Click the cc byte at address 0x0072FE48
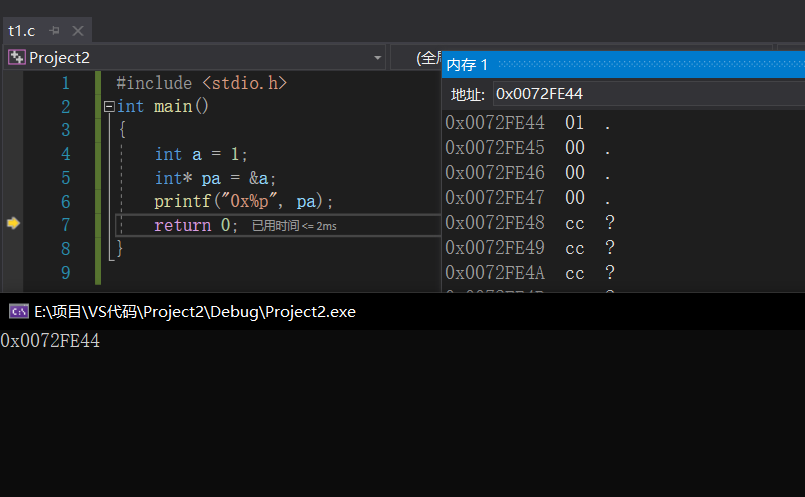 pyautogui.click(x=575, y=223)
